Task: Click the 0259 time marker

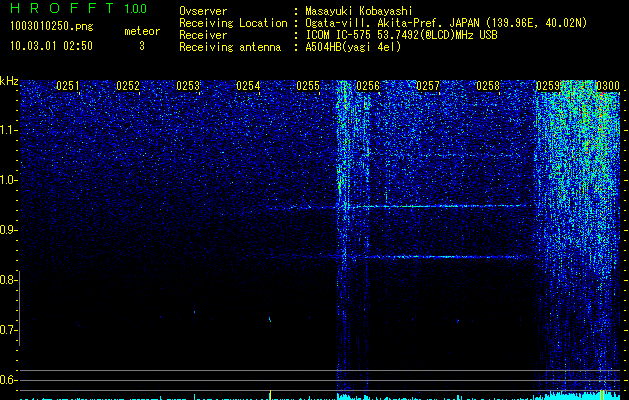Action: (548, 86)
